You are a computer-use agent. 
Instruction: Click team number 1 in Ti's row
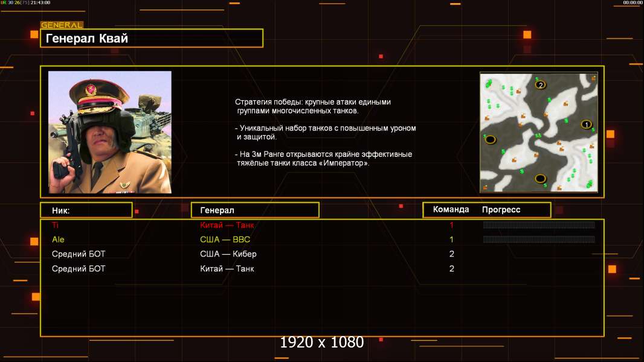click(452, 224)
